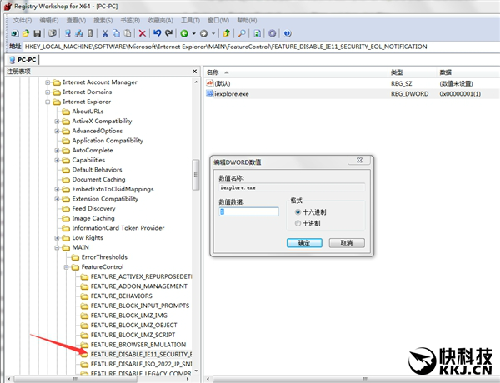
Task: Open Back button history dropdown arrow
Action: tap(194, 34)
